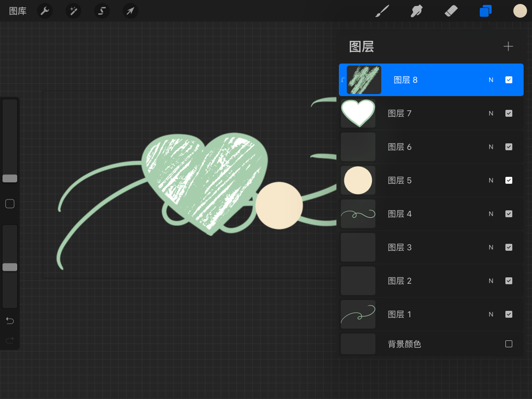Open the active color swatch
Image resolution: width=532 pixels, height=399 pixels.
tap(520, 11)
